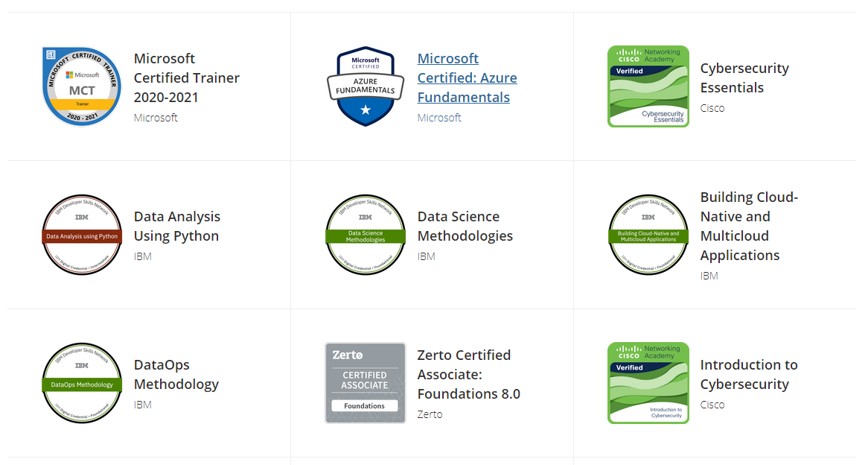Screen dimensions: 868x465
Task: Click the Cisco Cybersecurity Essentials badge image
Action: pos(648,86)
